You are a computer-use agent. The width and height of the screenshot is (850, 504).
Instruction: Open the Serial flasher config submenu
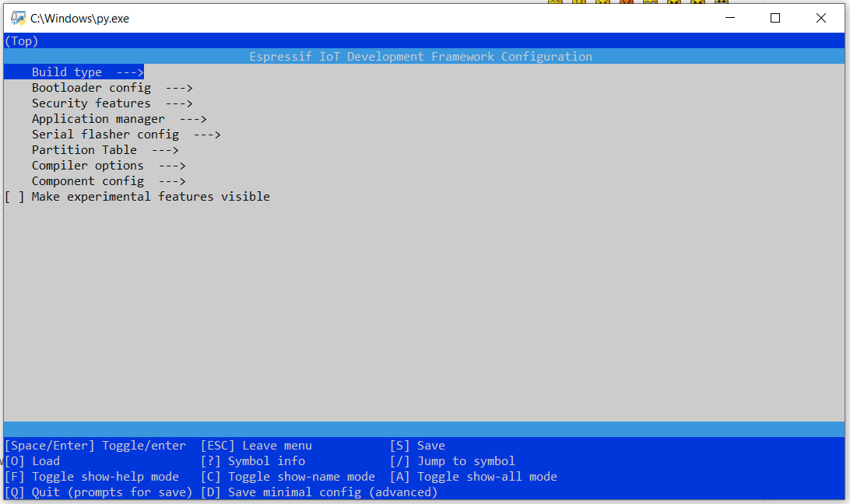[x=126, y=135]
